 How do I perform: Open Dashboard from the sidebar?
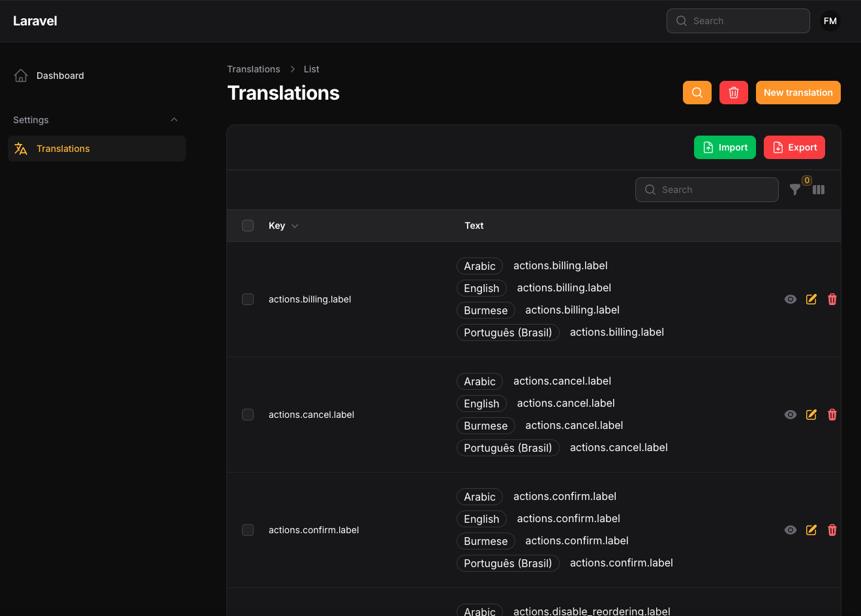pos(97,76)
